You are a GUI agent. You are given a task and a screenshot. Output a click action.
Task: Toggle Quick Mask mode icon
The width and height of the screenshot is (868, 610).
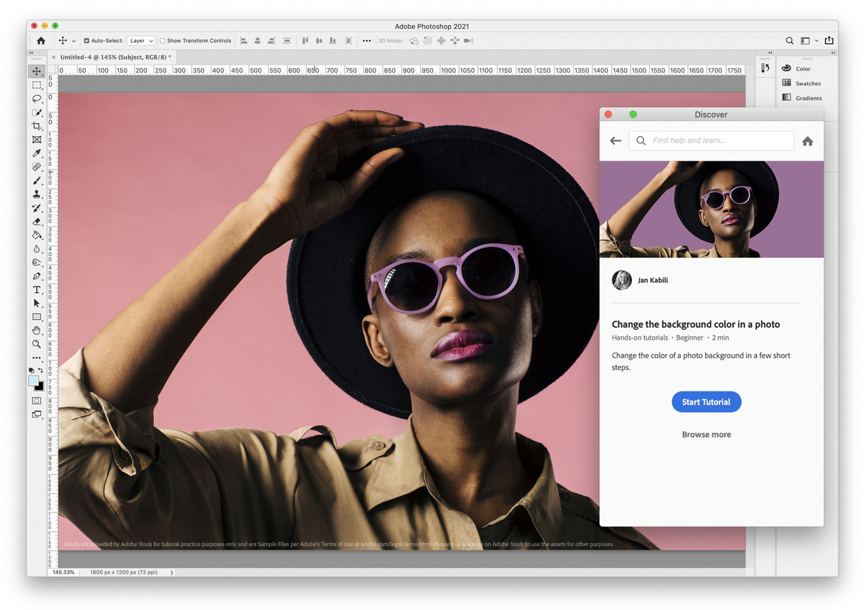pyautogui.click(x=37, y=401)
